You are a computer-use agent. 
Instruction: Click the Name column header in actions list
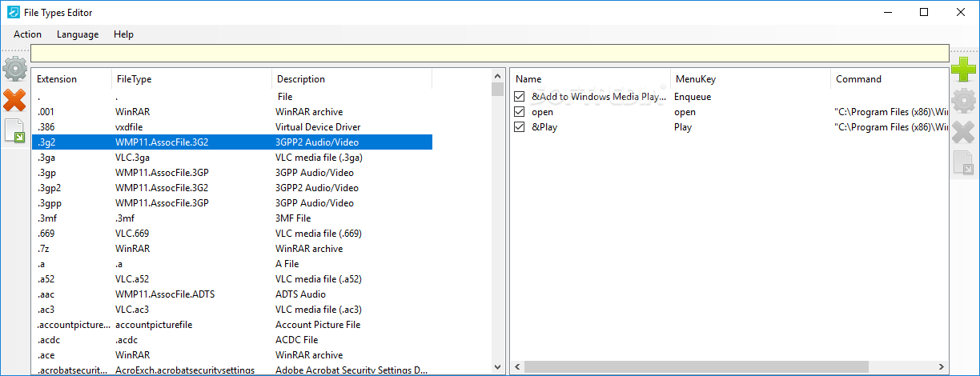pos(591,79)
